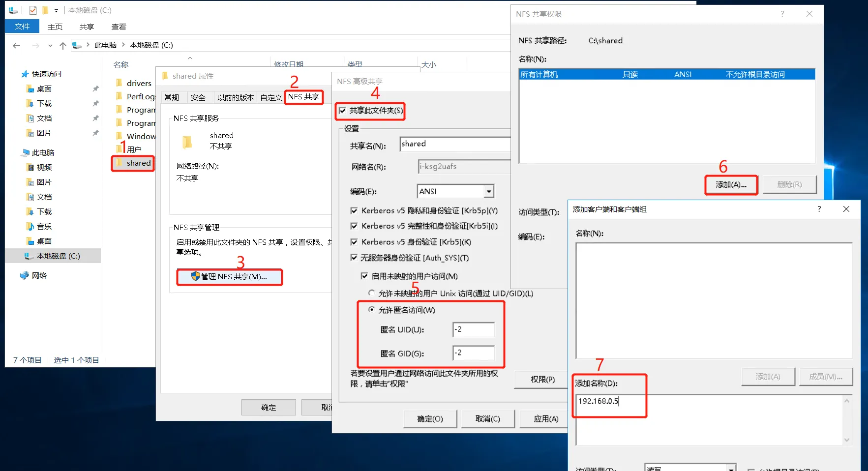868x471 pixels.
Task: Click the scrollbar in the add-name box
Action: click(x=846, y=420)
